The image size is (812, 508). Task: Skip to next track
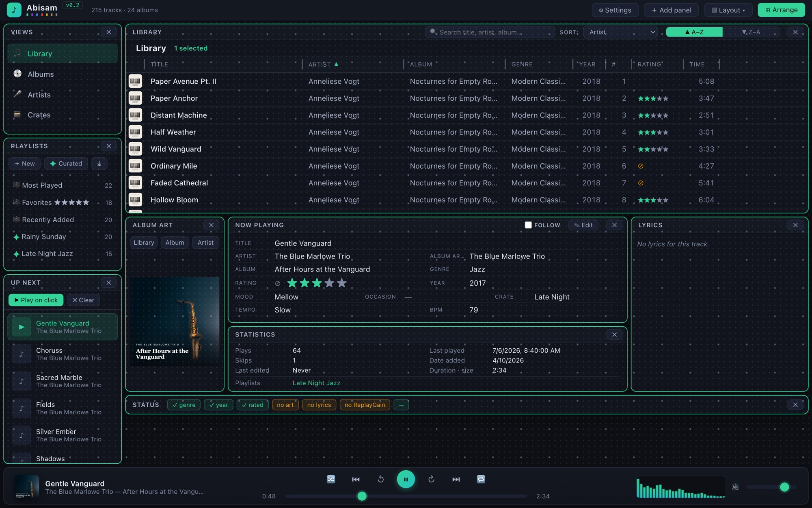coord(456,479)
